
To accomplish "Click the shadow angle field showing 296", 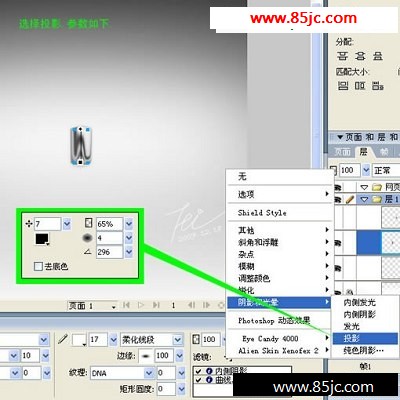I will pyautogui.click(x=109, y=252).
